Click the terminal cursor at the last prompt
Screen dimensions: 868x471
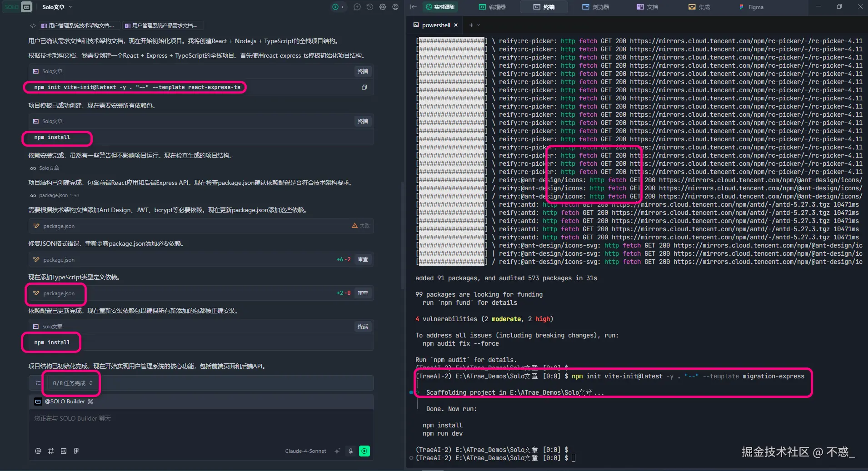pos(574,458)
